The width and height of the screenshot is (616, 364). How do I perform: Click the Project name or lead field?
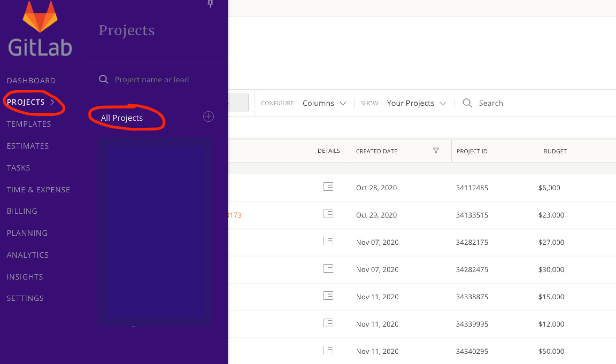pyautogui.click(x=152, y=80)
